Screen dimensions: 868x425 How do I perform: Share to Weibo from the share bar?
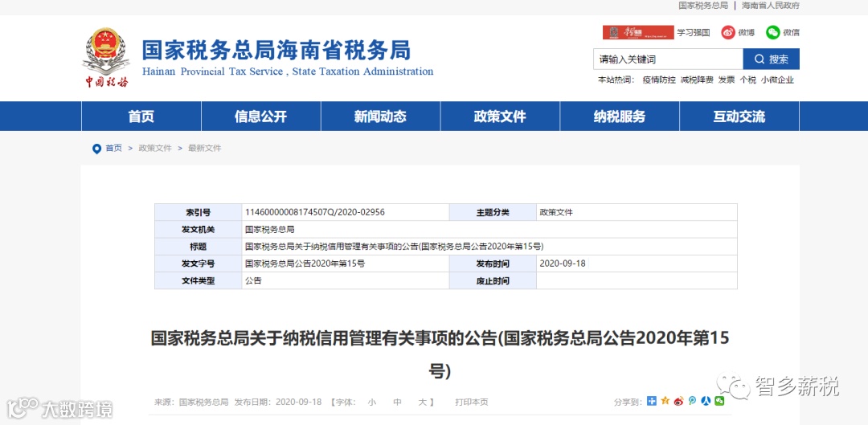678,401
